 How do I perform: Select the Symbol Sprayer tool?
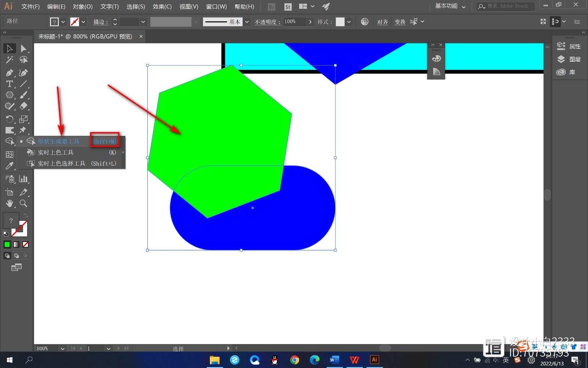10,179
